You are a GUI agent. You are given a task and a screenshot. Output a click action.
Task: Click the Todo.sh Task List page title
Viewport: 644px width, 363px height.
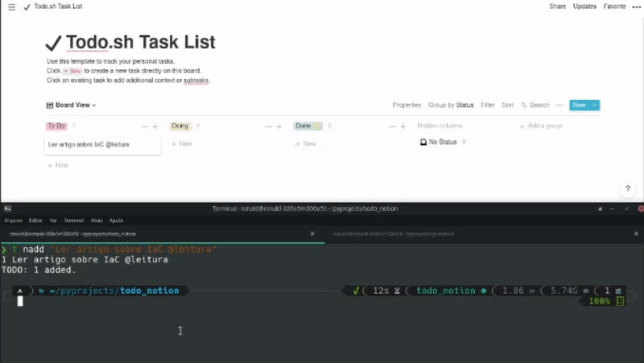point(140,43)
